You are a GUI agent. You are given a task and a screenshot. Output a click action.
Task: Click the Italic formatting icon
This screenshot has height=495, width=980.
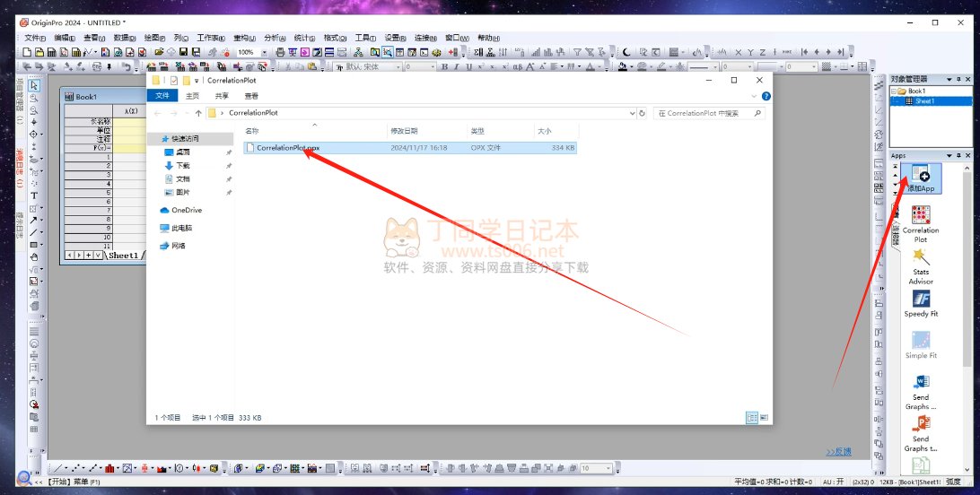pyautogui.click(x=456, y=66)
